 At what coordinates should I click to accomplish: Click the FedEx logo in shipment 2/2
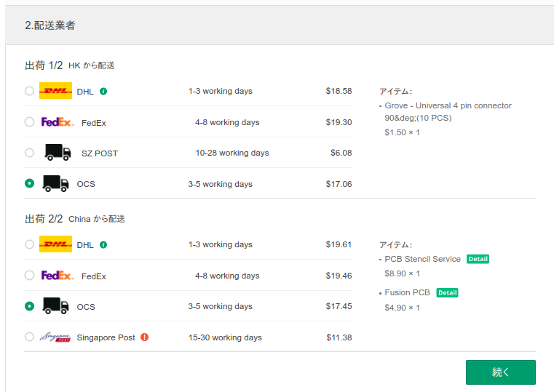(x=58, y=276)
